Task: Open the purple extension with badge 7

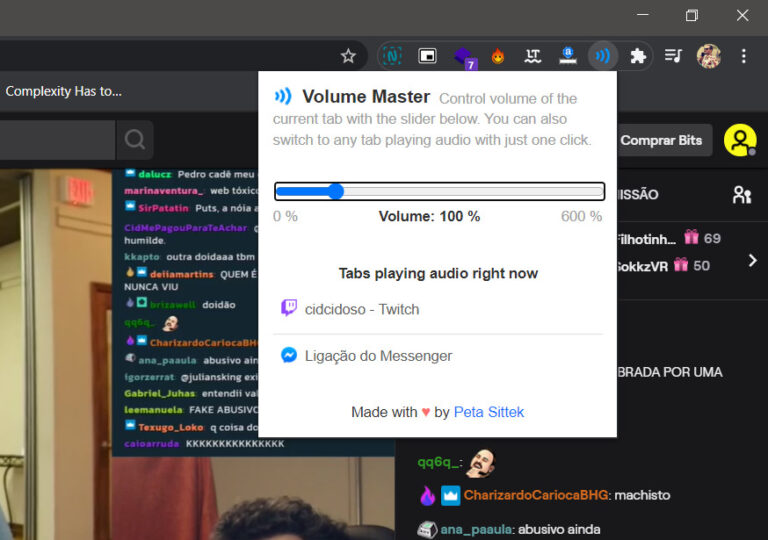Action: tap(464, 57)
